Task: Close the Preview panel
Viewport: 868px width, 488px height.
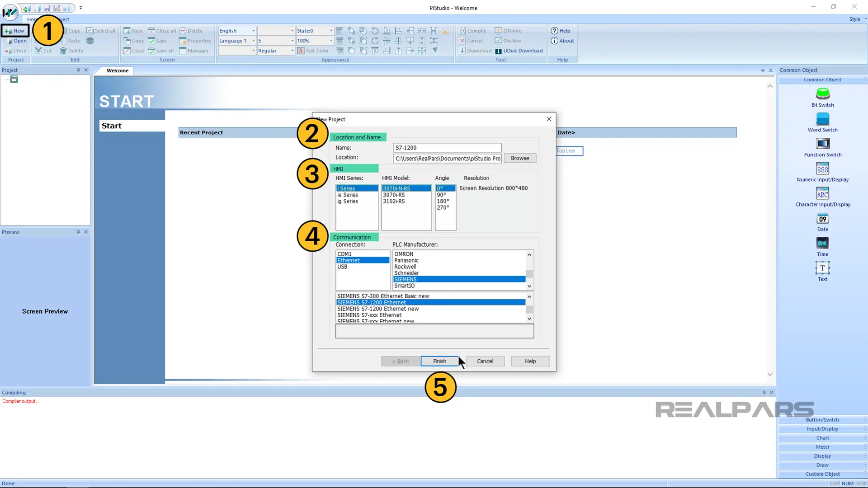Action: coord(86,232)
